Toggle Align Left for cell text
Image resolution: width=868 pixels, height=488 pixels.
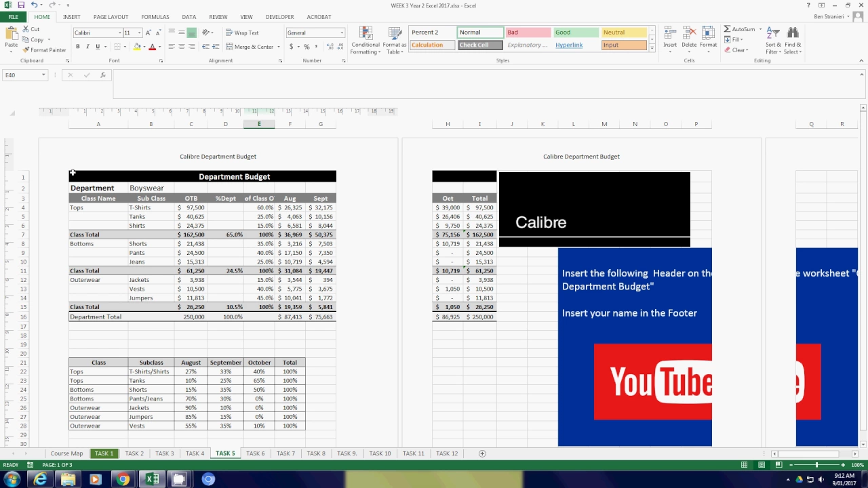(x=172, y=47)
